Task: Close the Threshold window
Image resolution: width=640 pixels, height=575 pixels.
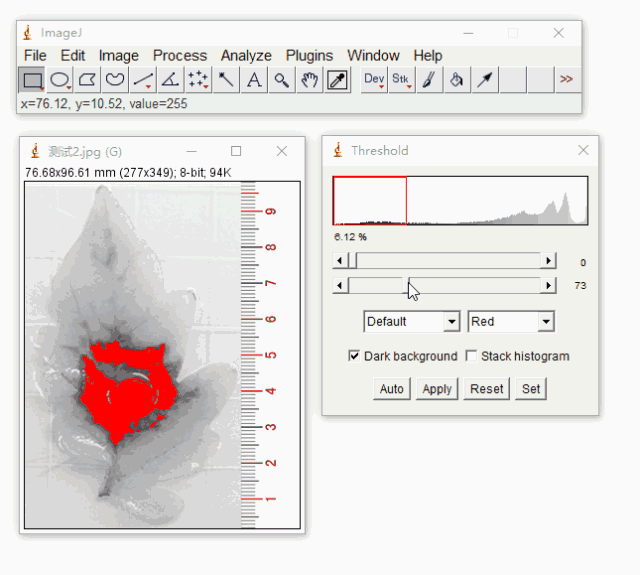Action: [x=583, y=150]
